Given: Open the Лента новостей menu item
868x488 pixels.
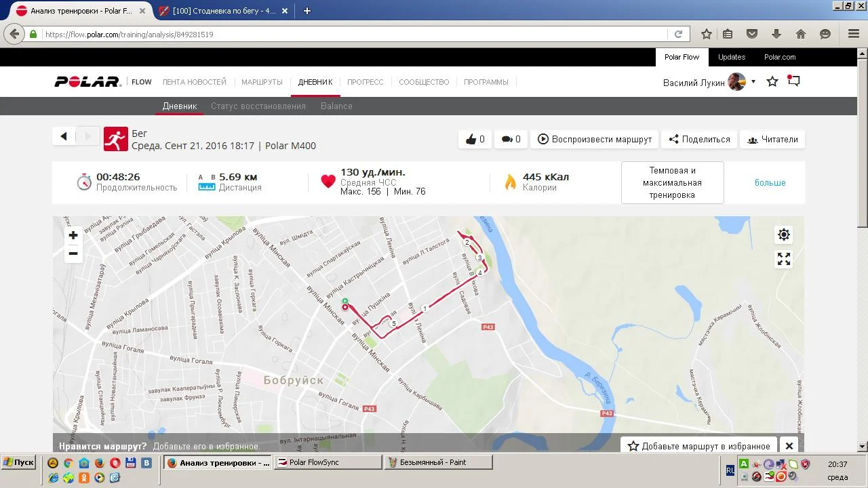Looking at the screenshot, I should (x=195, y=82).
